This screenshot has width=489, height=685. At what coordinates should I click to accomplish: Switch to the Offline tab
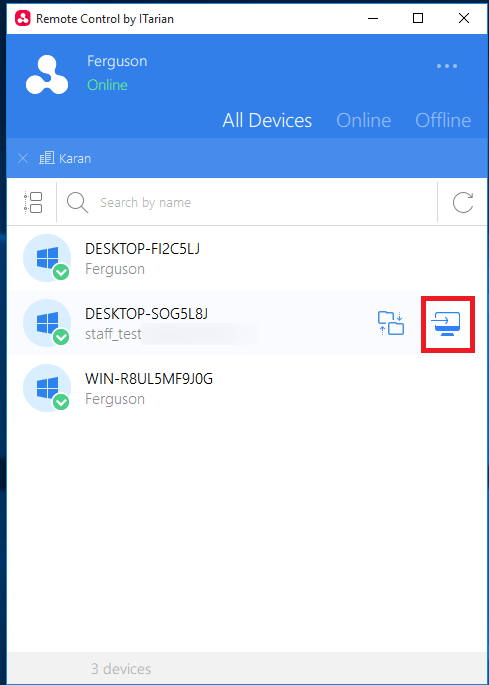443,120
